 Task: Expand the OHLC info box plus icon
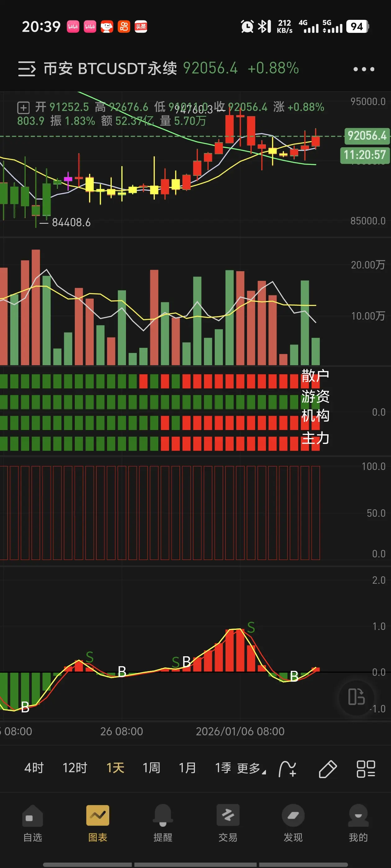(23, 108)
